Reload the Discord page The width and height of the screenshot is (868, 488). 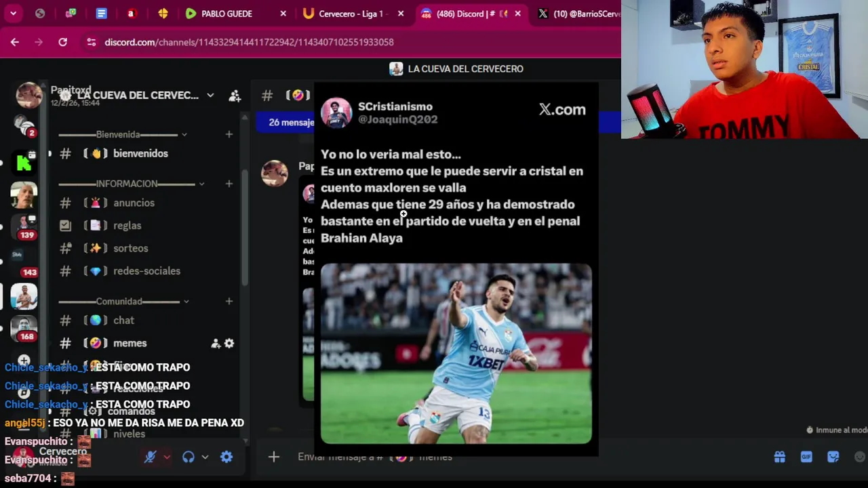click(62, 42)
